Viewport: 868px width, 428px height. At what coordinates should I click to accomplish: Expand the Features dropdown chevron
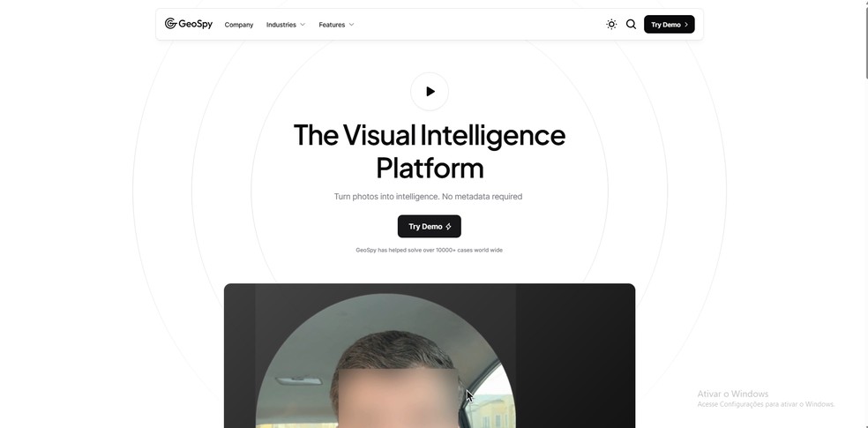click(351, 25)
